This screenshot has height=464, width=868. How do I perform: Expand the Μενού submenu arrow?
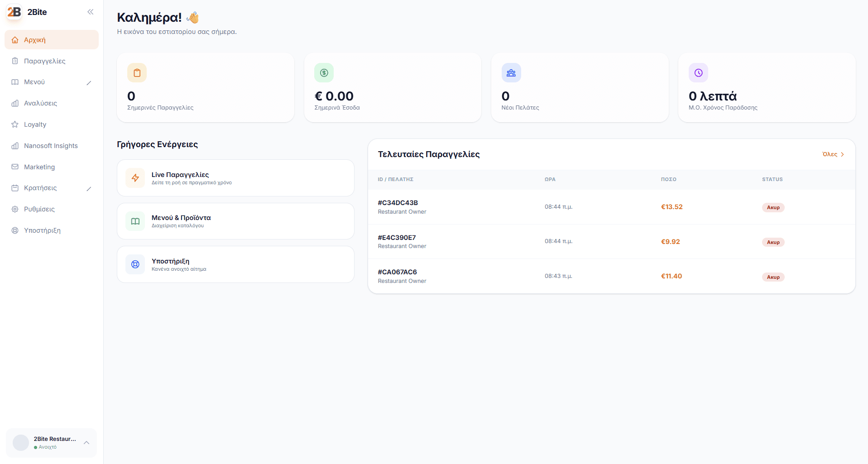(x=89, y=82)
